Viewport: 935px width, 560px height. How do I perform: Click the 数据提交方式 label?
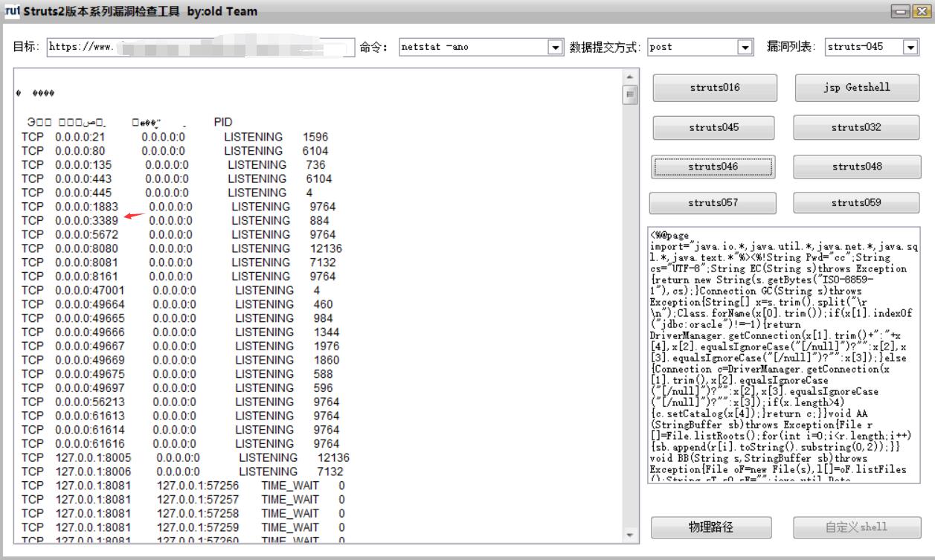(x=604, y=47)
